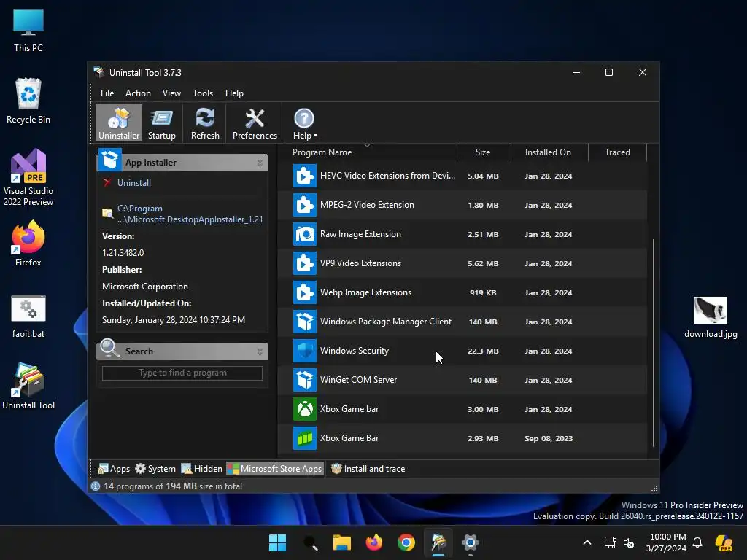The height and width of the screenshot is (560, 747).
Task: Open File Explorer from the taskbar
Action: click(342, 542)
